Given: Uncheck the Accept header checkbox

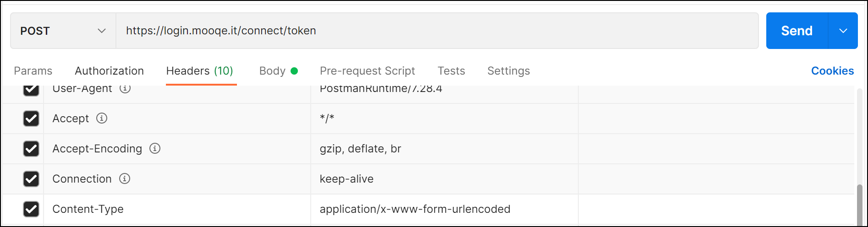Looking at the screenshot, I should pos(31,119).
